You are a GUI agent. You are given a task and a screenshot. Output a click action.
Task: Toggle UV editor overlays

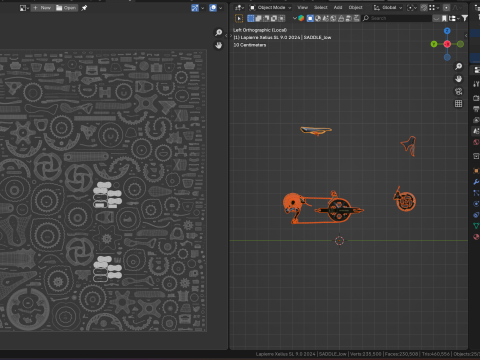point(213,8)
